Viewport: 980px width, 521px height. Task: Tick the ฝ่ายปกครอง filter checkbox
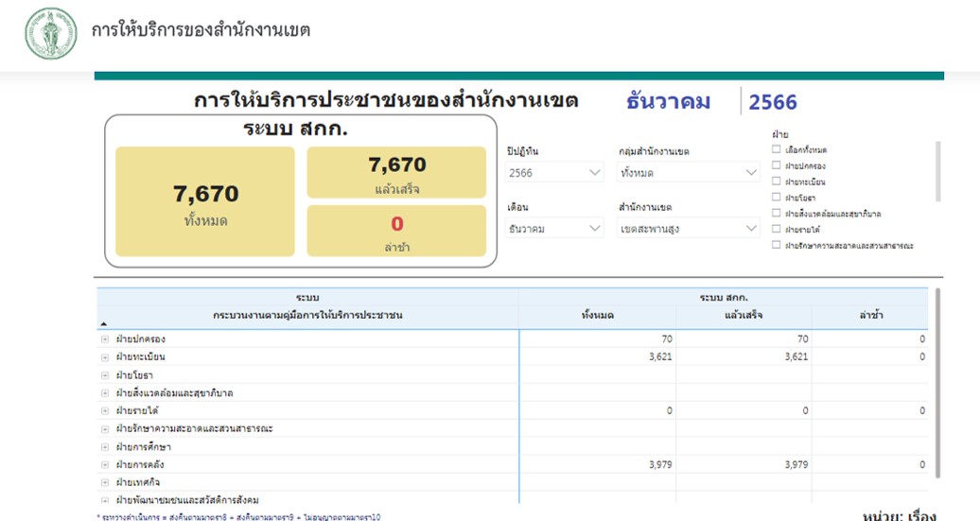point(777,165)
